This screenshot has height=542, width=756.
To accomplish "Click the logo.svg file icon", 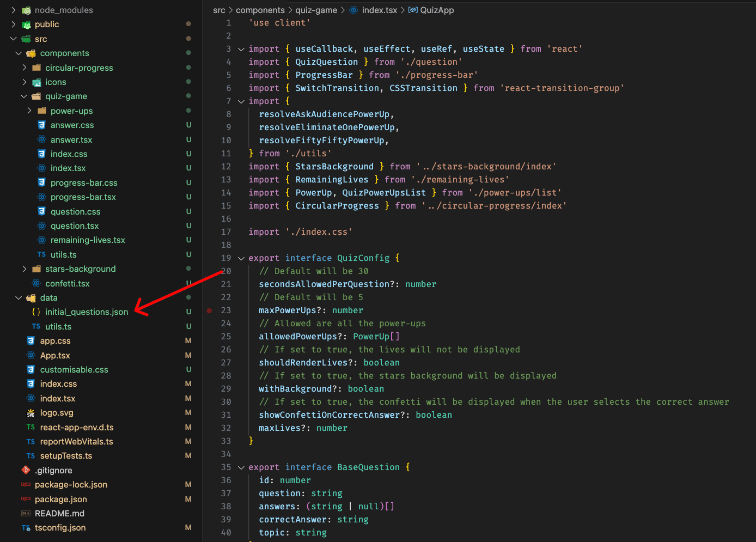I will point(31,412).
